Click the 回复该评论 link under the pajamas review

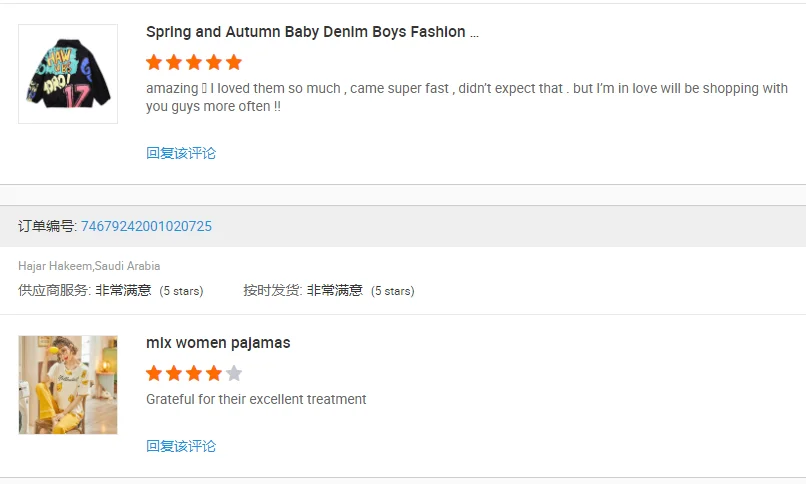coord(181,446)
